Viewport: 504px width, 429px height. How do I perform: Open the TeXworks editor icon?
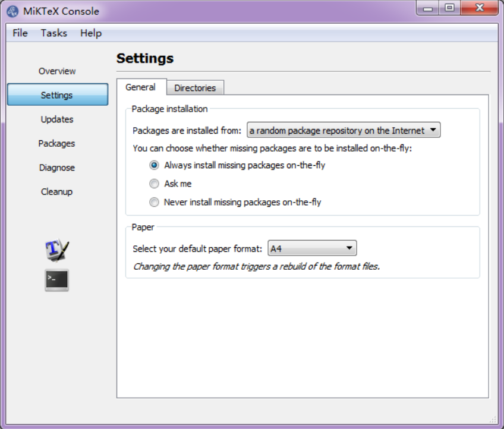pos(57,250)
